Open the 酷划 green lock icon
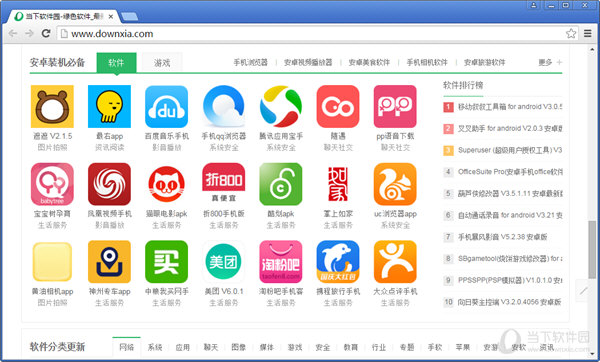This screenshot has width=600, height=362. click(281, 184)
